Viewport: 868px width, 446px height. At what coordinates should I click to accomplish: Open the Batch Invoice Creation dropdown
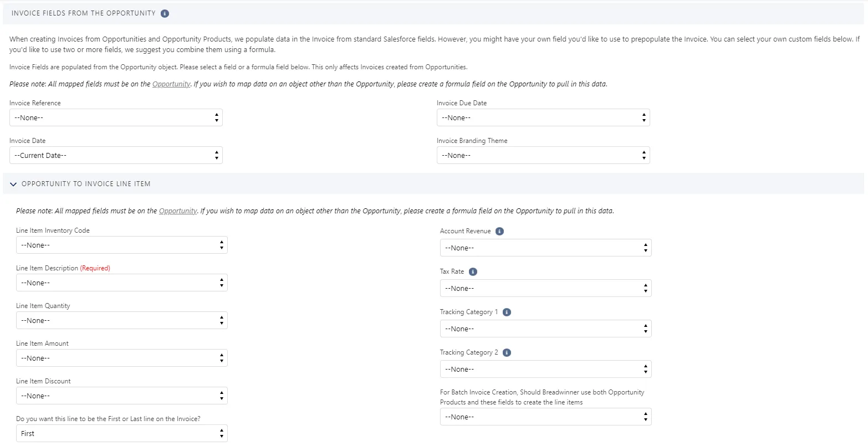546,417
